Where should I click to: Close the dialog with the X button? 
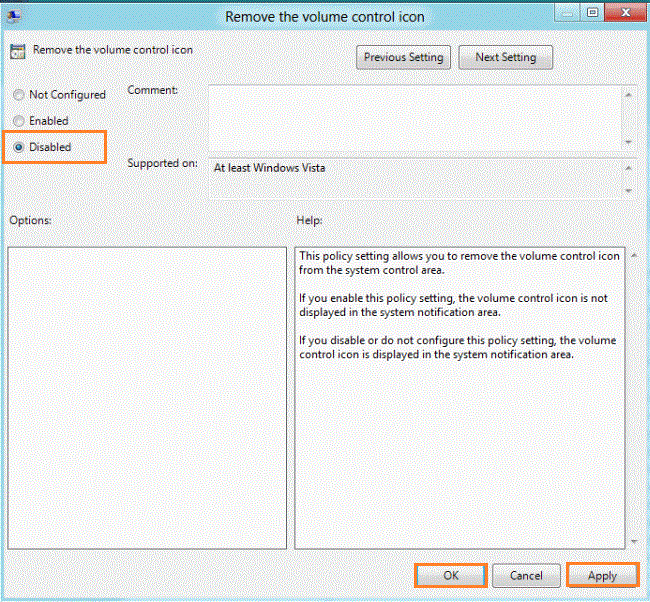point(626,13)
